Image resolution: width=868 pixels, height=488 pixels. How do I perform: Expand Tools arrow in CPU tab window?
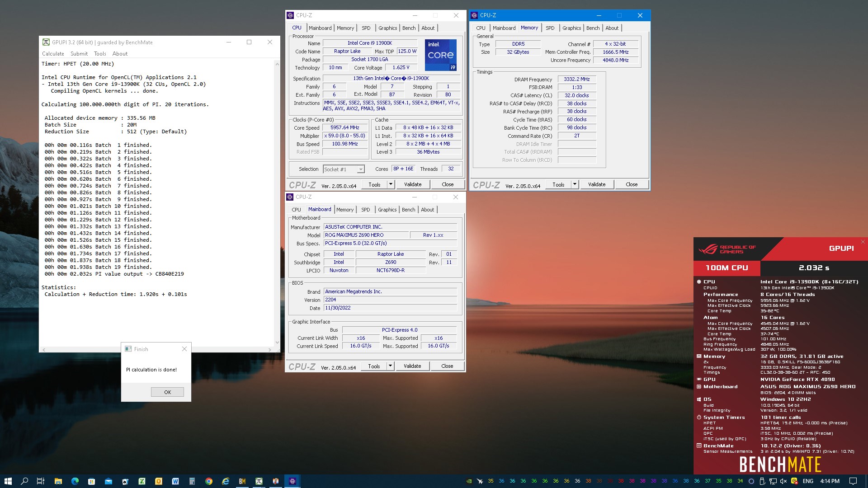point(391,184)
